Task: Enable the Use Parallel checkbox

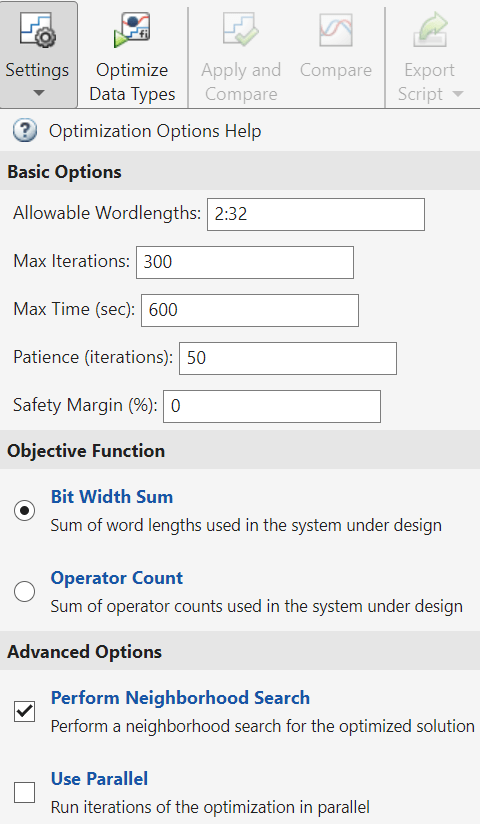Action: 25,792
